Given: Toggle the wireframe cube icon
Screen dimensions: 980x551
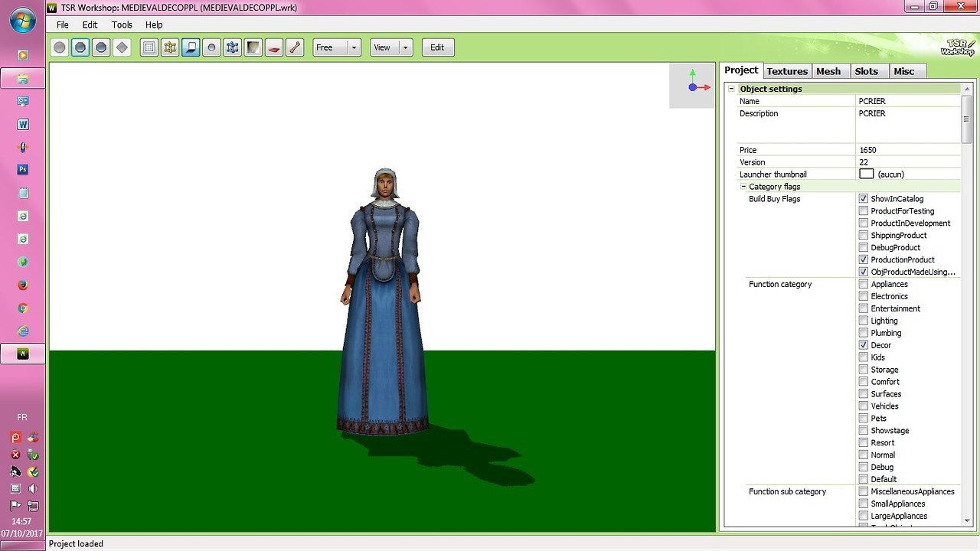Looking at the screenshot, I should pyautogui.click(x=170, y=47).
